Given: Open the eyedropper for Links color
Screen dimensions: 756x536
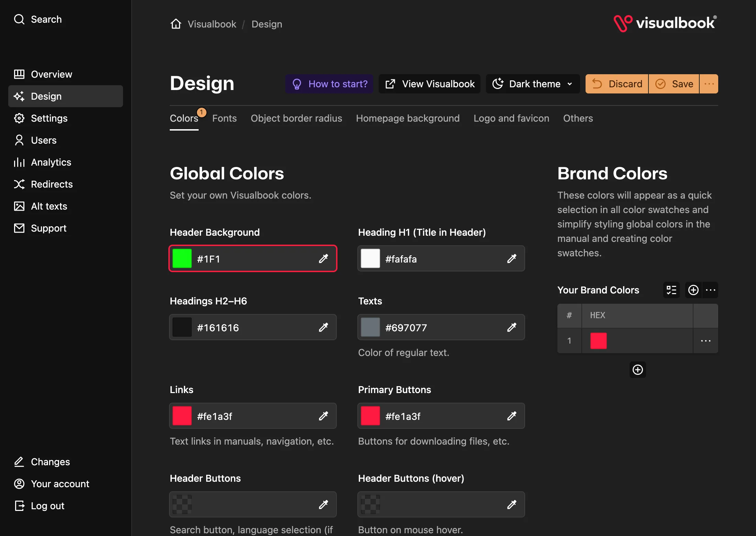Looking at the screenshot, I should point(323,416).
